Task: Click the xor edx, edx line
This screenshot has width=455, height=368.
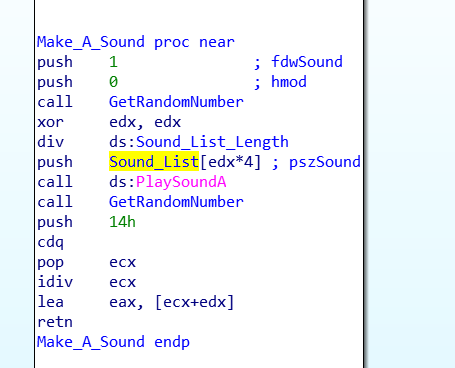Action: (x=109, y=122)
